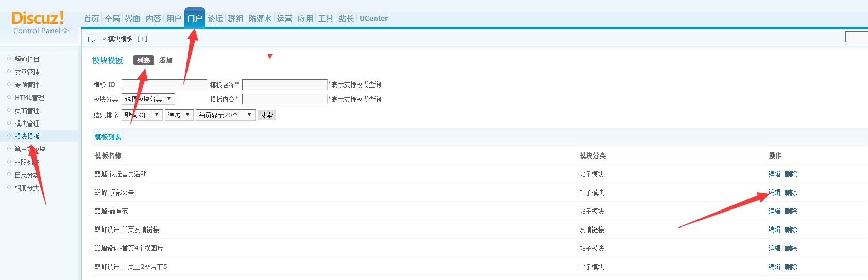
Task: Select the 列表 tab
Action: coord(143,61)
